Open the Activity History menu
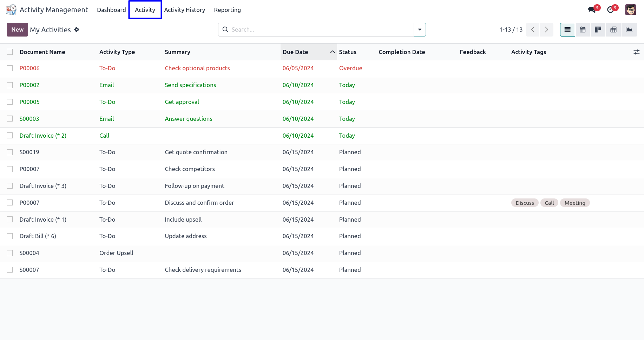This screenshot has width=644, height=340. pyautogui.click(x=184, y=10)
